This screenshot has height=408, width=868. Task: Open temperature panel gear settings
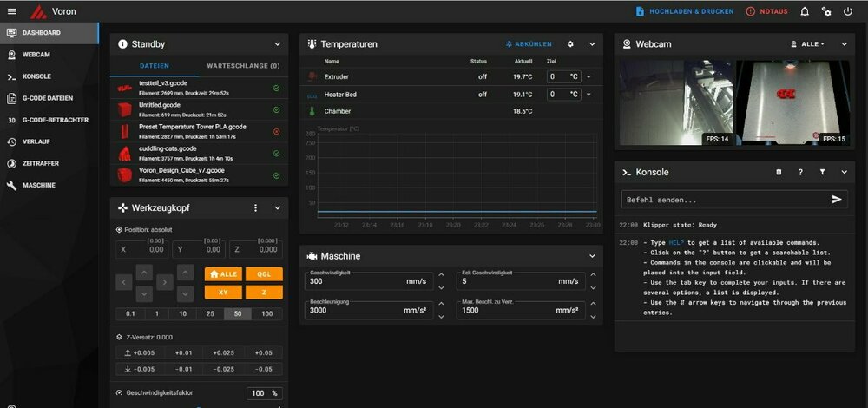coord(571,44)
